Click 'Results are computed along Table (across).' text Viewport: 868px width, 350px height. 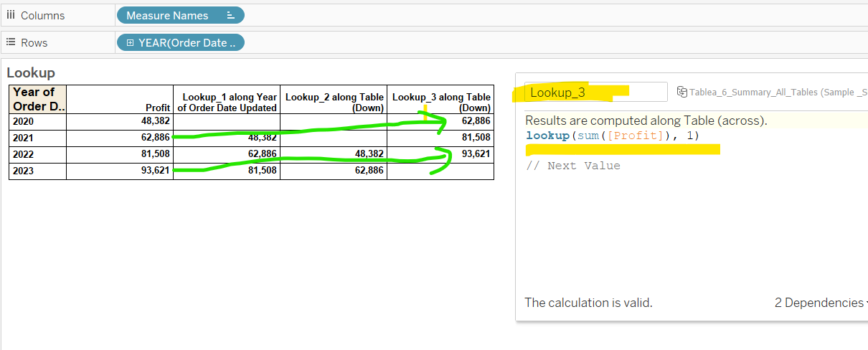click(646, 120)
